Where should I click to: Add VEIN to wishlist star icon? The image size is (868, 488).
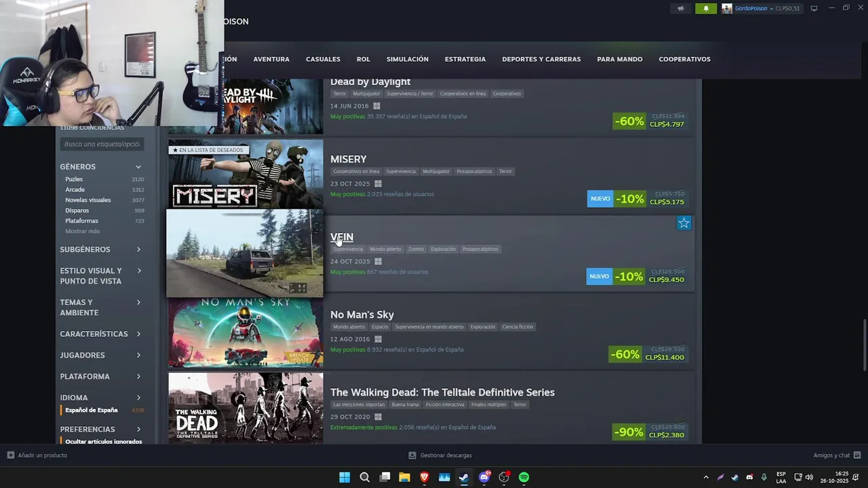pos(684,223)
